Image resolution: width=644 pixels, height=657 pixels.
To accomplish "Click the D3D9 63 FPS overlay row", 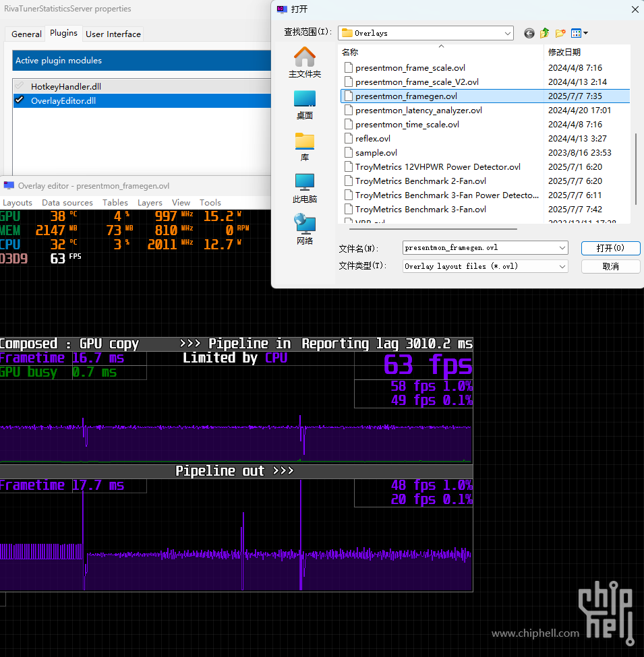I will pyautogui.click(x=40, y=259).
